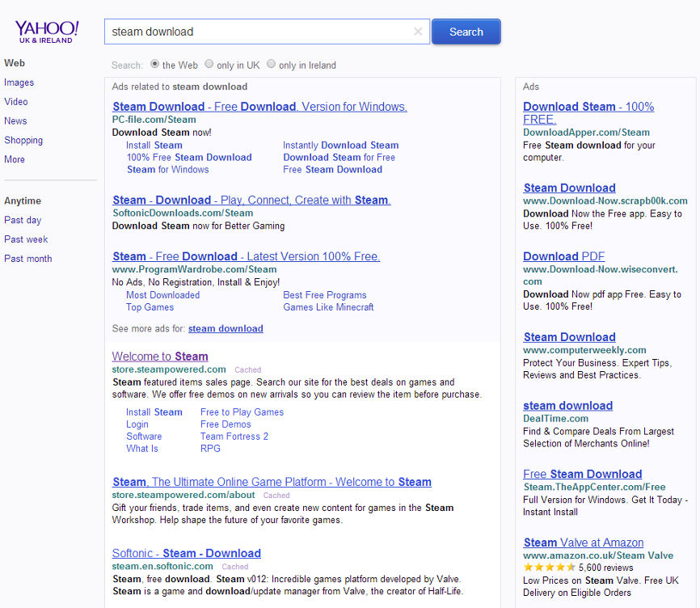Screen dimensions: 700x608
Task: Click 'Instantly Download Steam' sublink
Action: (340, 145)
